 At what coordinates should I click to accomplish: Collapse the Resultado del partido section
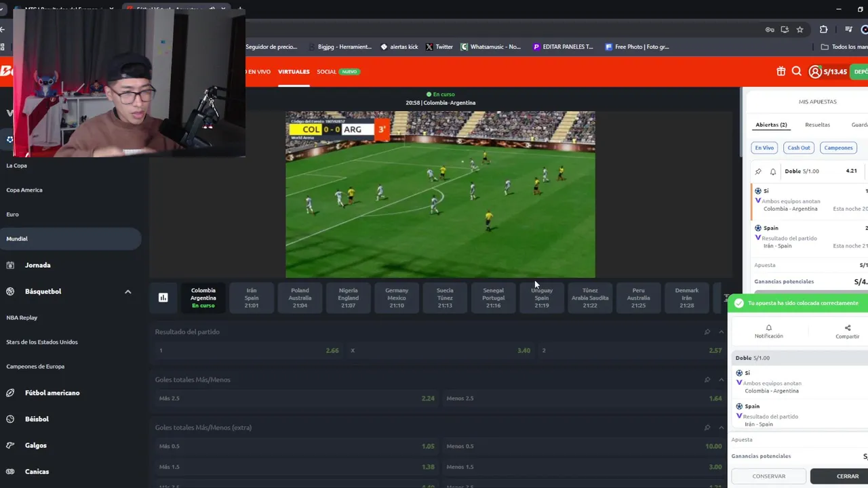721,332
